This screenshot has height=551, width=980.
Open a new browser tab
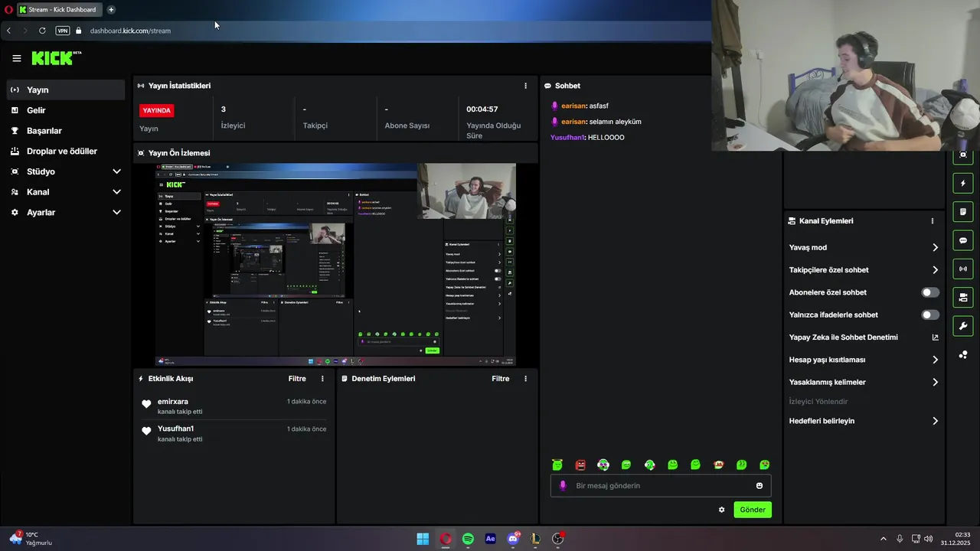[111, 10]
